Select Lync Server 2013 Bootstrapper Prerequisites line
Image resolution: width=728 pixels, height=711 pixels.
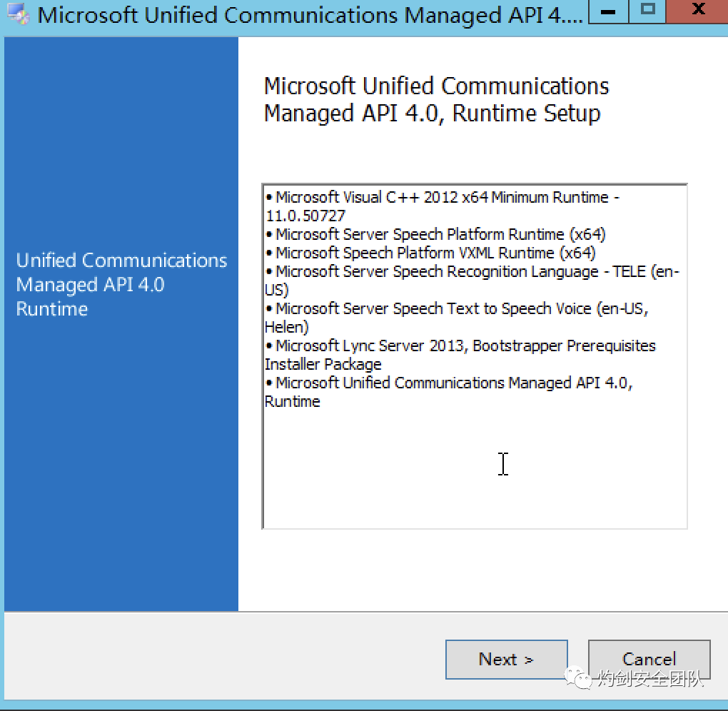tap(460, 355)
